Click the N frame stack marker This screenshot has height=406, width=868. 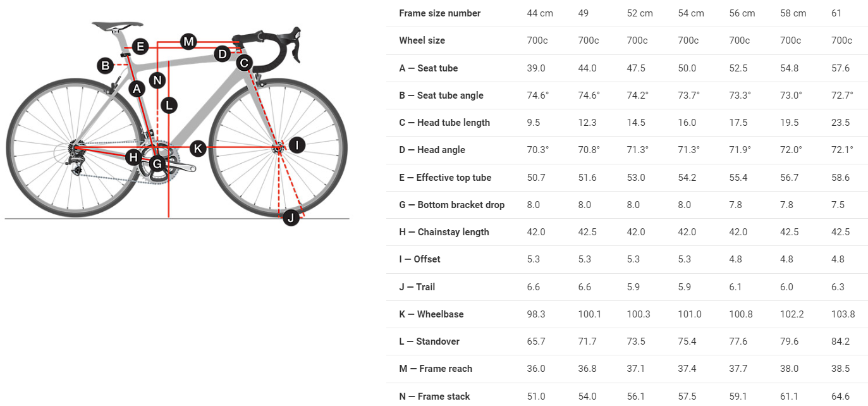tap(157, 80)
